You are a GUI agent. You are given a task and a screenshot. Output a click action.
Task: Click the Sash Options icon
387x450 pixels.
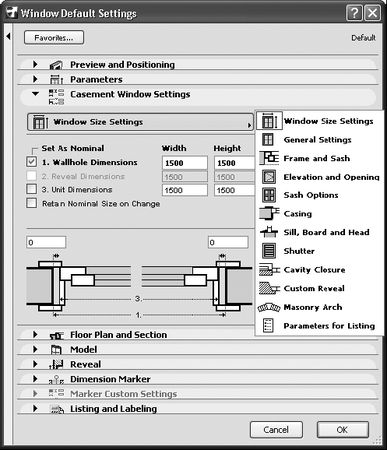pyautogui.click(x=269, y=195)
